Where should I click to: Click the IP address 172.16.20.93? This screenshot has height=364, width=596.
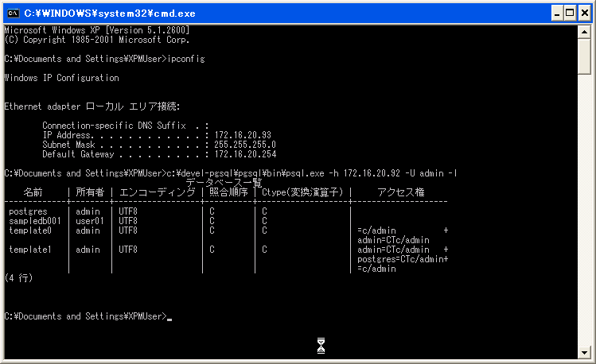(x=243, y=135)
